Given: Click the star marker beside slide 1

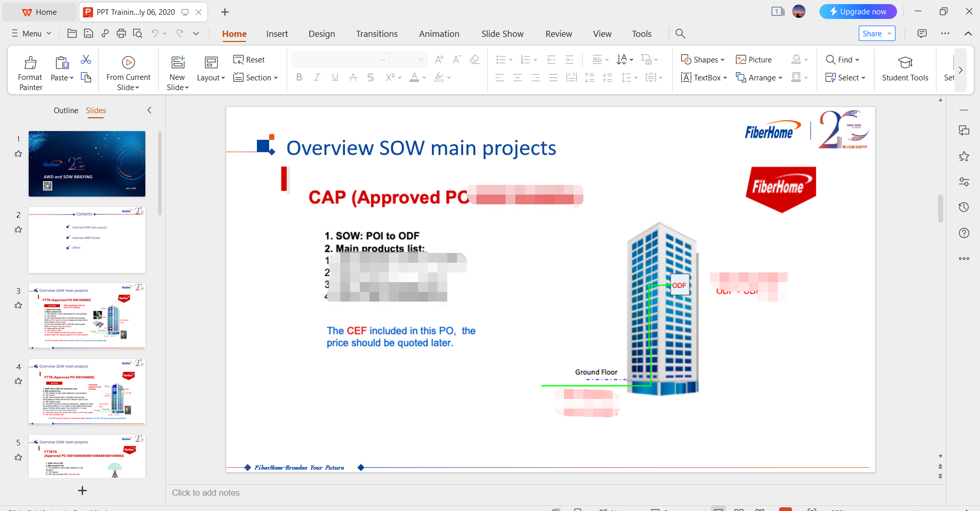Looking at the screenshot, I should point(18,154).
